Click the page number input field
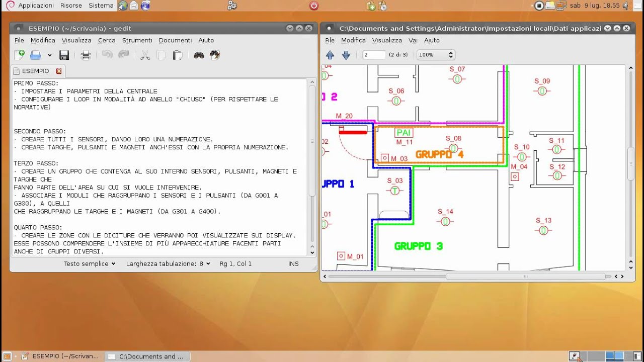Screen dimensions: 644x362 (x=374, y=55)
